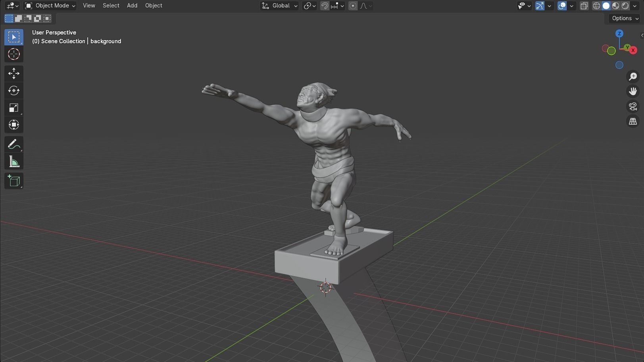Screen dimensions: 644x362
Task: Switch to Solid viewport shading
Action: coord(606,6)
